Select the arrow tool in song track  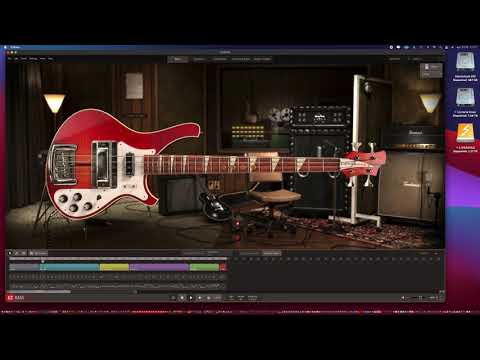point(10,253)
